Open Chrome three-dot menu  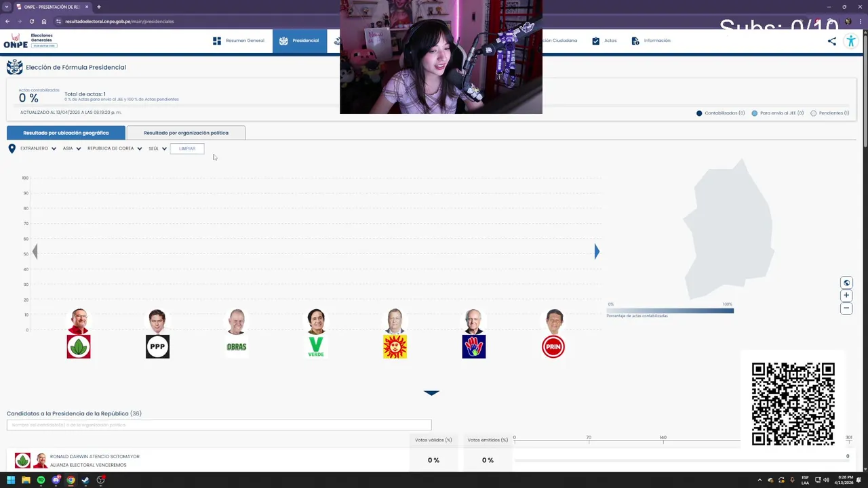coord(860,21)
